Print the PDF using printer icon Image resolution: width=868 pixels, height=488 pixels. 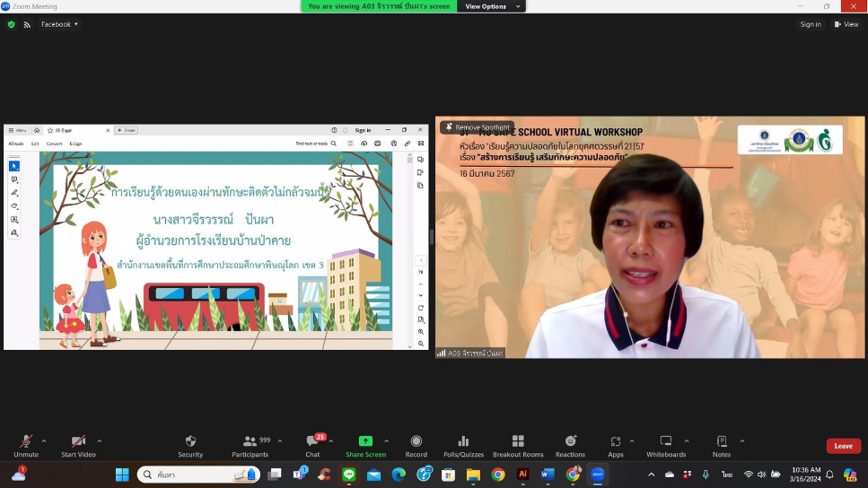coord(378,144)
